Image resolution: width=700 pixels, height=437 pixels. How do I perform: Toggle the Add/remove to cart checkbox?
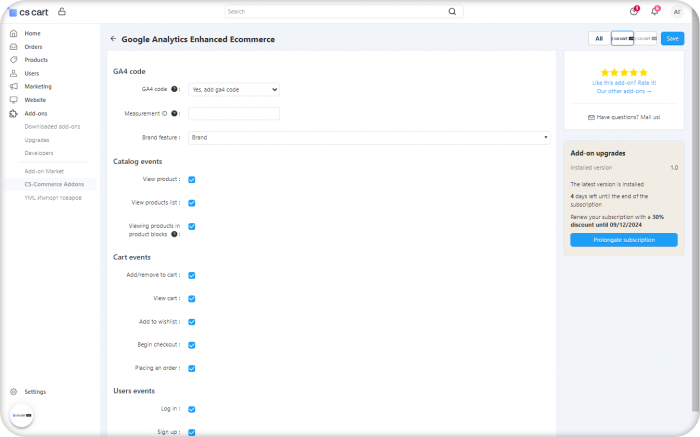(x=192, y=275)
